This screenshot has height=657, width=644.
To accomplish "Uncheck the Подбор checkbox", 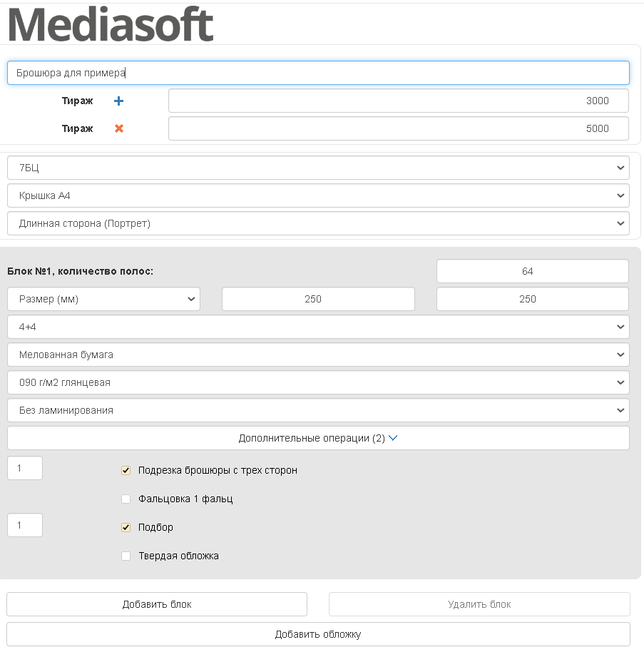I will point(126,528).
